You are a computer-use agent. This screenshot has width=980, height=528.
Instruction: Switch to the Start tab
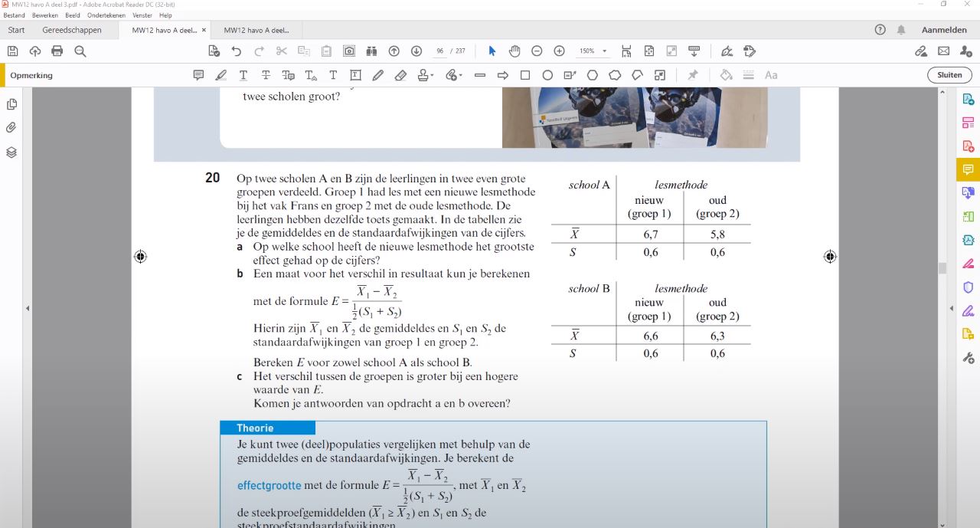(x=16, y=30)
